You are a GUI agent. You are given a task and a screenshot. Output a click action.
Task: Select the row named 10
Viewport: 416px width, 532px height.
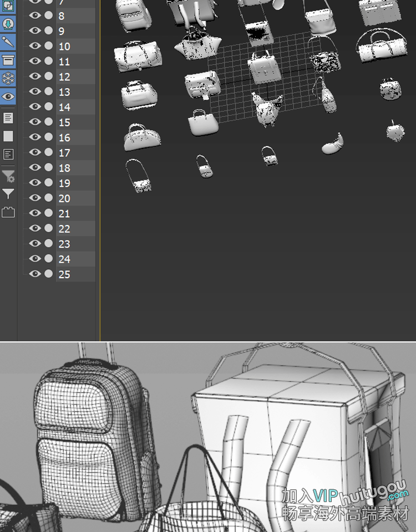(x=75, y=46)
